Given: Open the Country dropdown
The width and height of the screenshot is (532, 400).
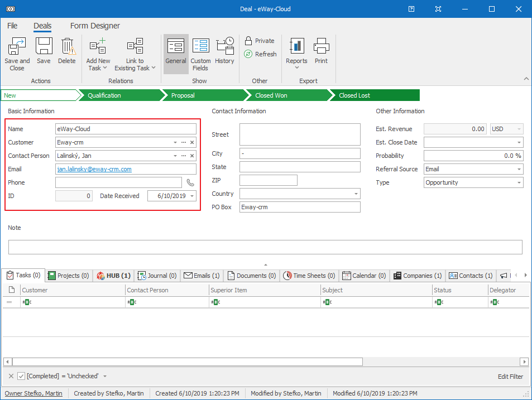Looking at the screenshot, I should pyautogui.click(x=356, y=194).
